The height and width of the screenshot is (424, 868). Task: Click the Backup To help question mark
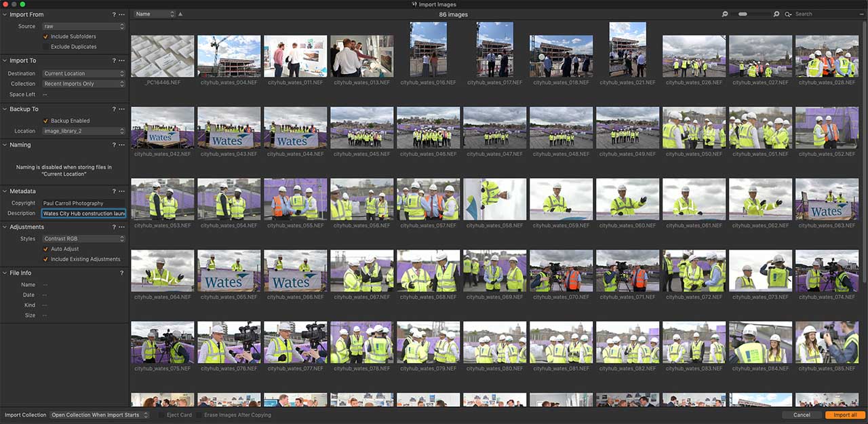pyautogui.click(x=114, y=109)
